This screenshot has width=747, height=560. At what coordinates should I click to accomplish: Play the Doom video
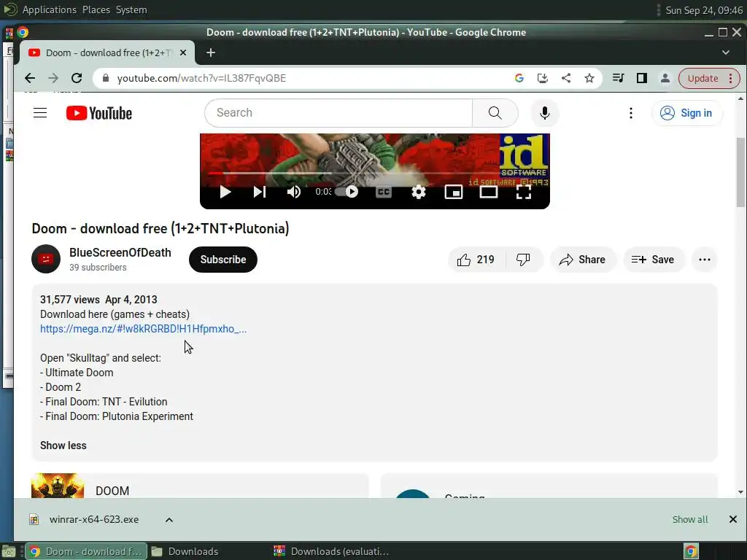(225, 192)
